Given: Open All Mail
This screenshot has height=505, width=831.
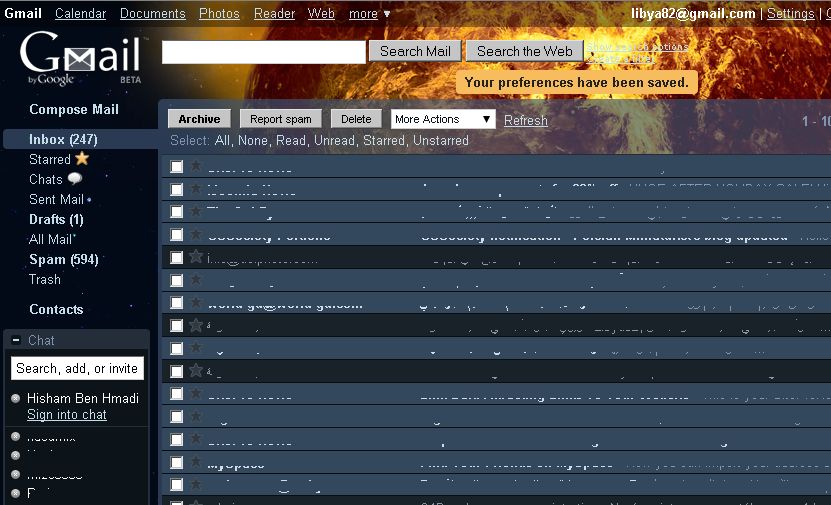Looking at the screenshot, I should click(x=50, y=240).
